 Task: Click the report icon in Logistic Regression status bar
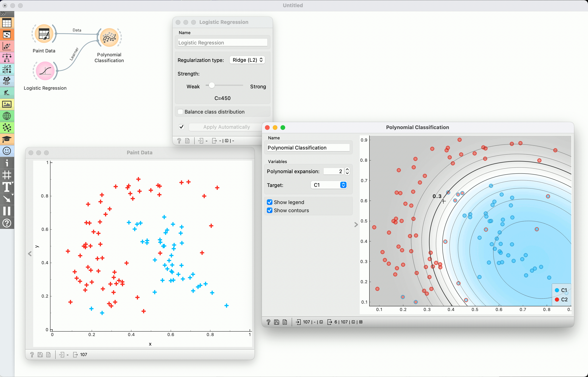coord(187,141)
